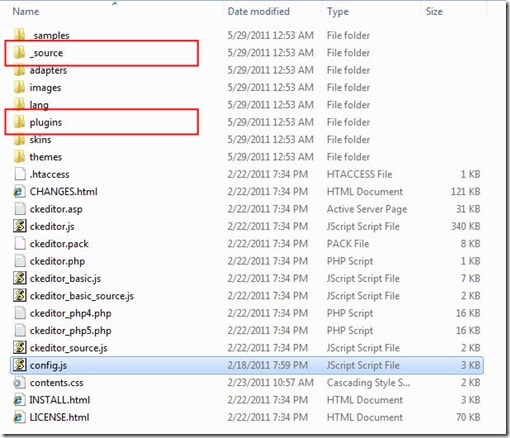Click the ckeditor_basic.js script icon
This screenshot has width=510, height=438.
pos(20,278)
